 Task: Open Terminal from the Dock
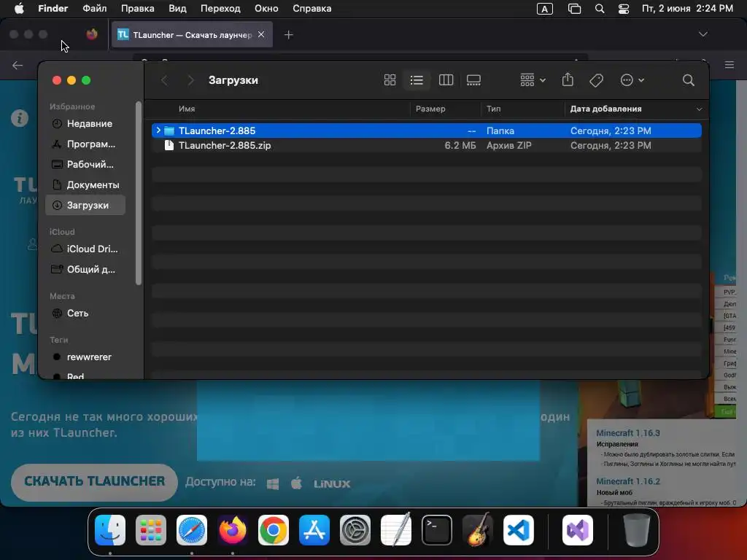(x=437, y=530)
